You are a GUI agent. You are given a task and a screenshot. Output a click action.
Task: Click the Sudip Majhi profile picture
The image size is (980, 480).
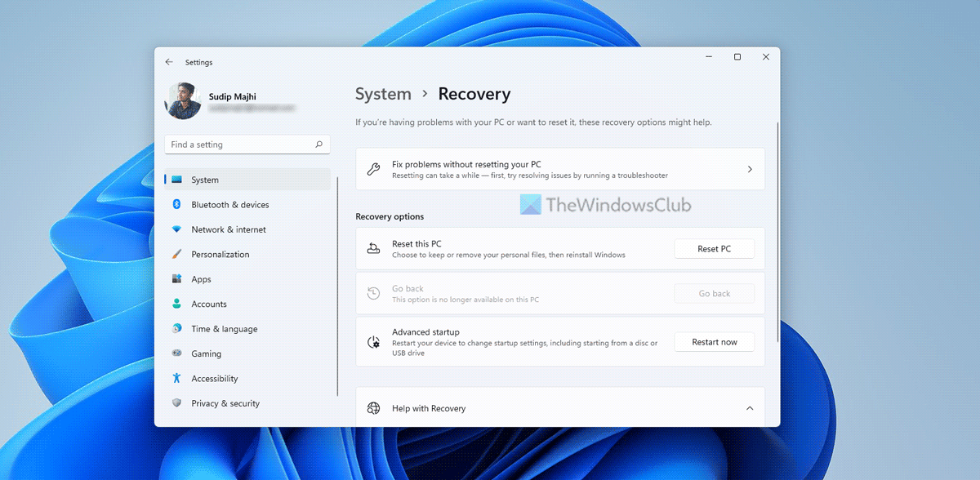[x=183, y=101]
